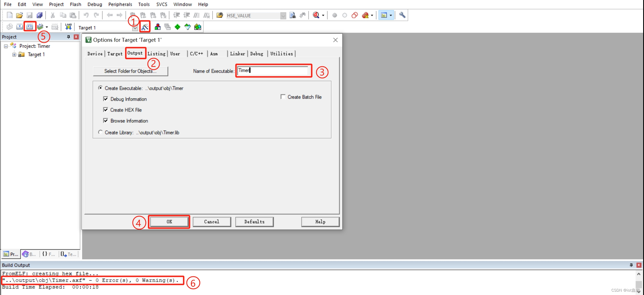Expand the Batch Build dropdown arrow
The width and height of the screenshot is (644, 295).
coord(47,27)
